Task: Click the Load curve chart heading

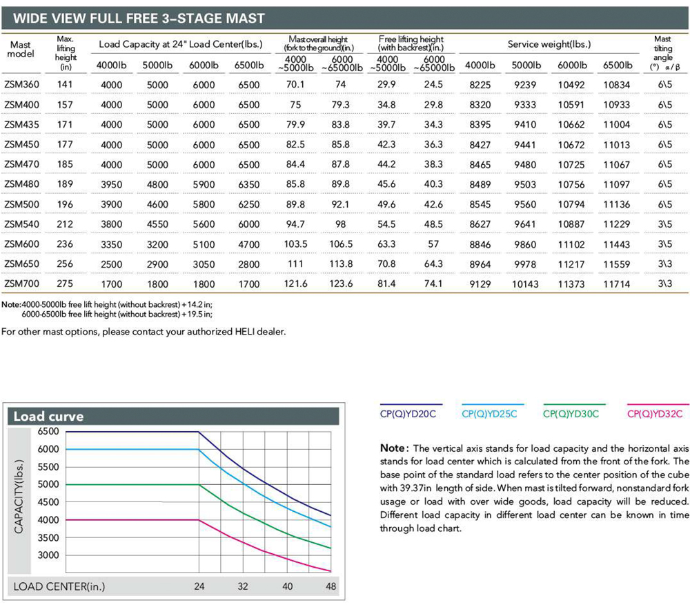Action: 48,417
